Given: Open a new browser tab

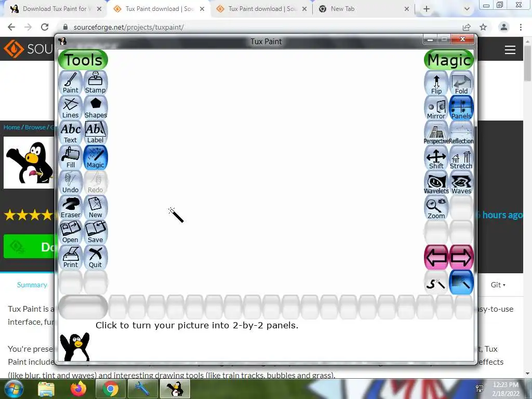Looking at the screenshot, I should click(x=427, y=9).
